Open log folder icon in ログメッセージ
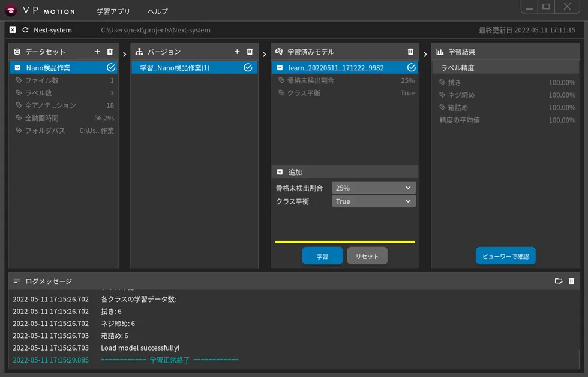 pos(559,281)
